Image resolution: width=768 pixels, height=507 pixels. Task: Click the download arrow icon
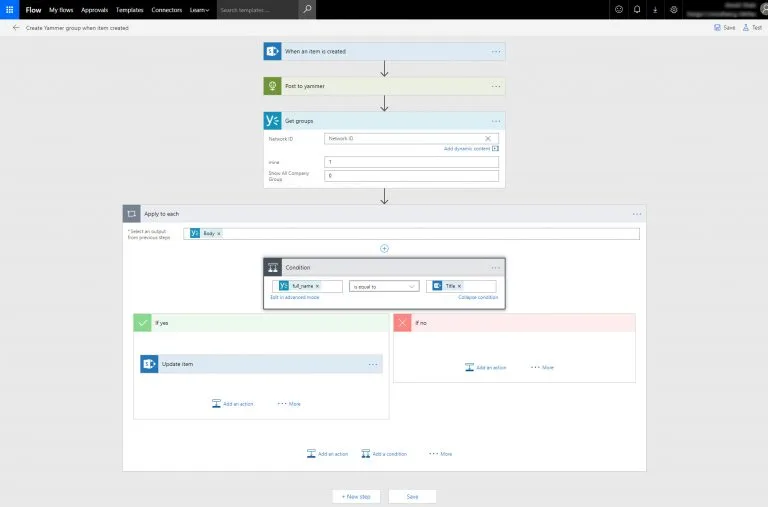(x=655, y=9)
